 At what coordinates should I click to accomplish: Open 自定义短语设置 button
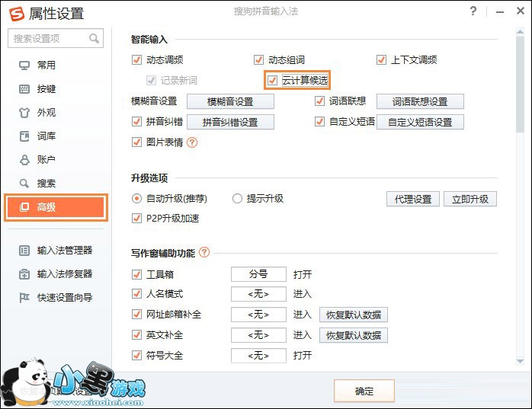coord(420,122)
